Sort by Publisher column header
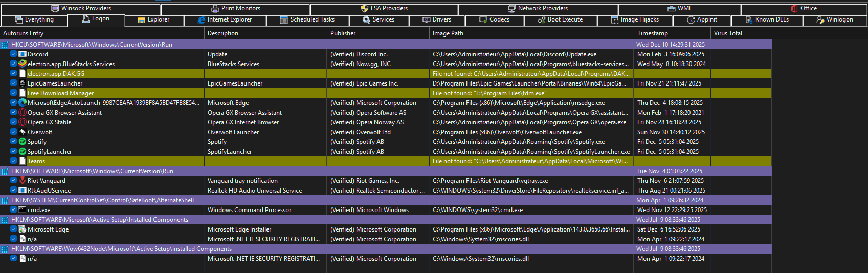 (378, 33)
